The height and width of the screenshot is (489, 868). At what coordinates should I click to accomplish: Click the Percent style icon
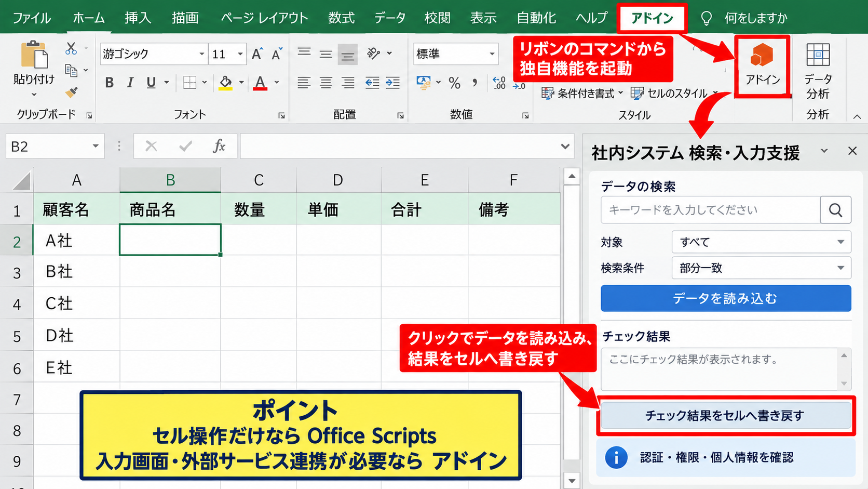point(455,83)
